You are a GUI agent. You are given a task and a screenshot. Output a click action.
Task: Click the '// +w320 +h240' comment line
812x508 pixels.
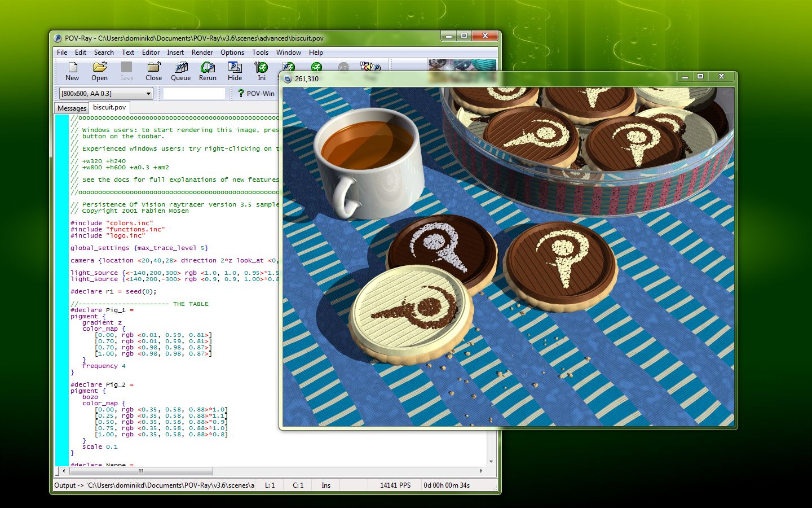[x=98, y=161]
